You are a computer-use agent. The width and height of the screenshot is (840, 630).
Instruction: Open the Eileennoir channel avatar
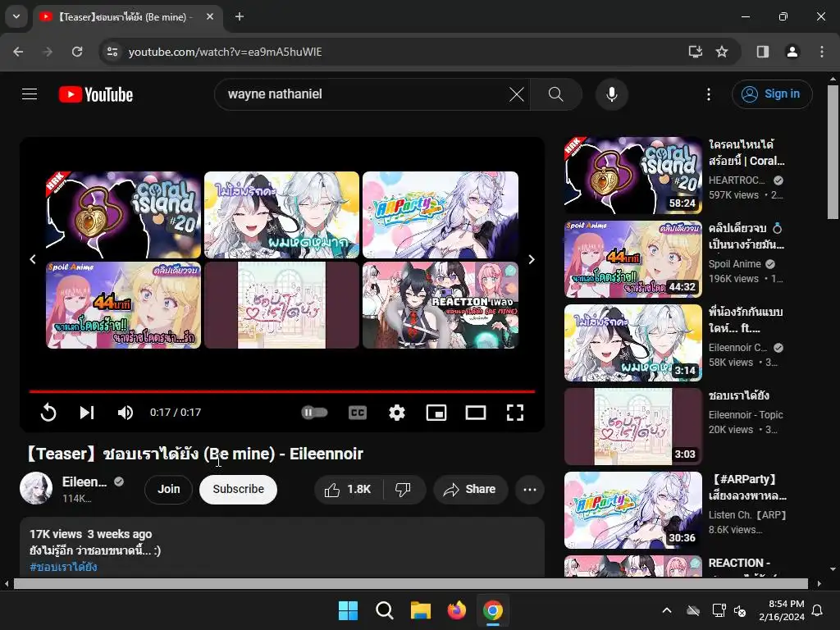[x=36, y=488]
